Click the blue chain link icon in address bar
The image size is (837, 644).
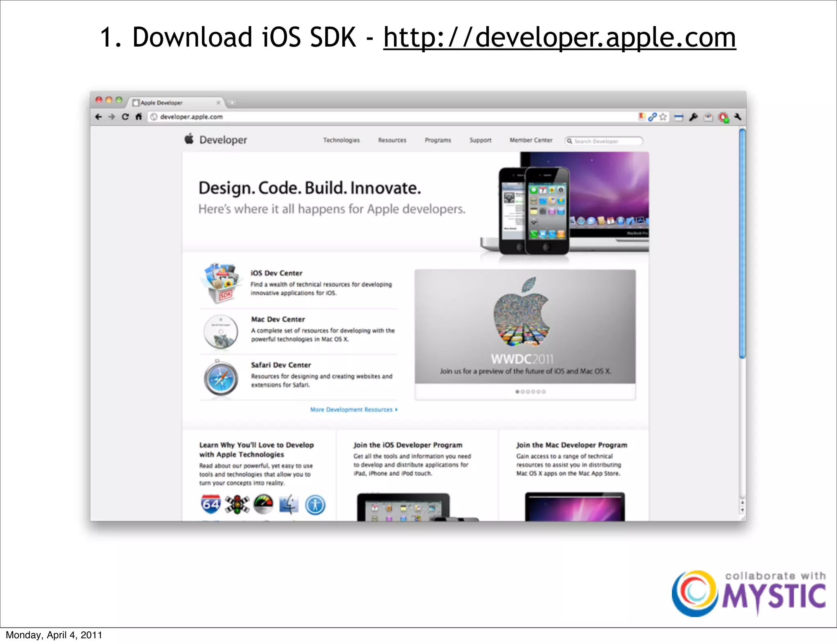(652, 117)
